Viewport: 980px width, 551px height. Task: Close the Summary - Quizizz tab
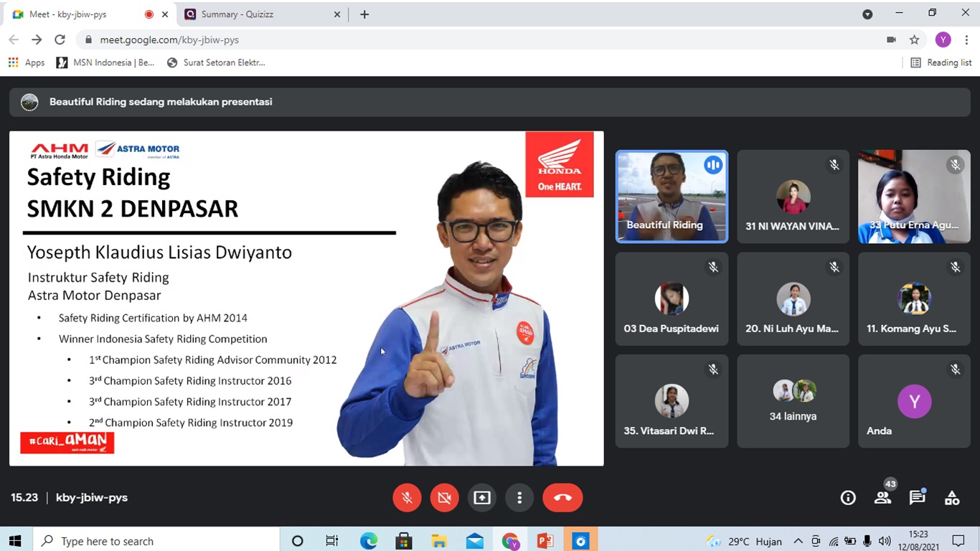coord(337,14)
